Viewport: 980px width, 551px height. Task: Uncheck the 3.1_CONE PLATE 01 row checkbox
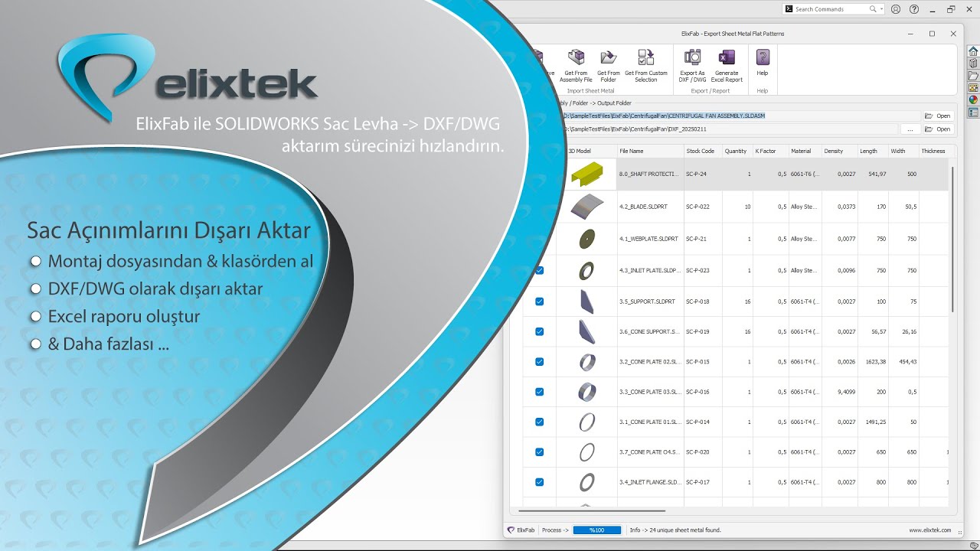click(x=539, y=422)
